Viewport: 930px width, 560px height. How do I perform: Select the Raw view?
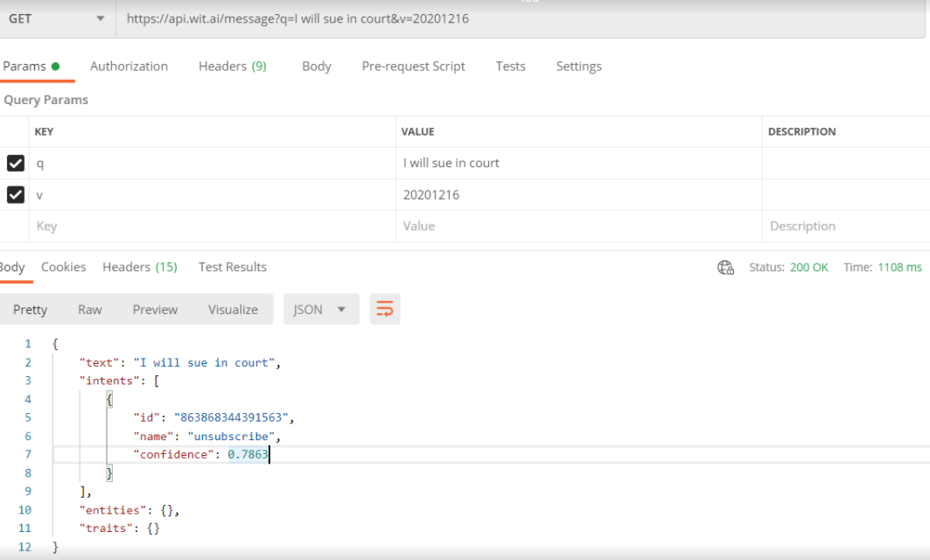tap(90, 310)
